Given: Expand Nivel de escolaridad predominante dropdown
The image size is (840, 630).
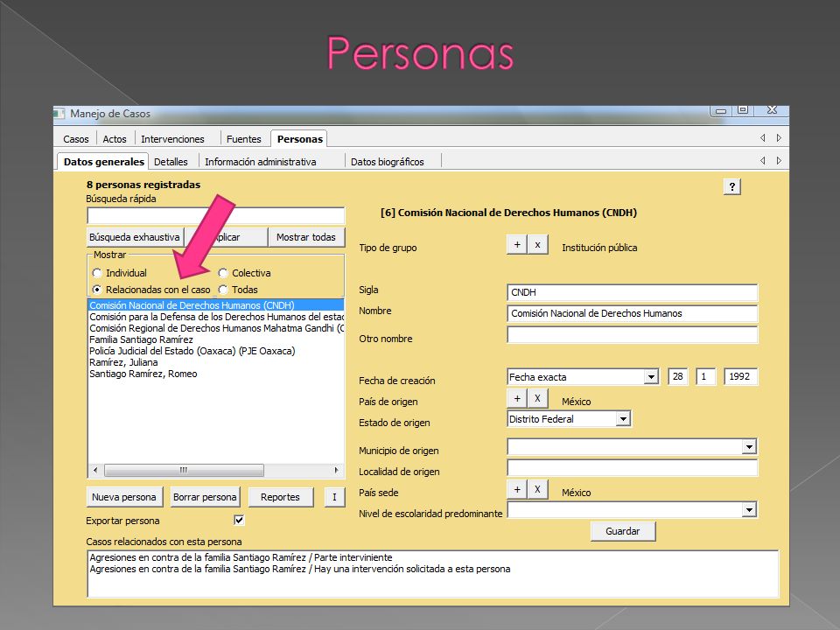Looking at the screenshot, I should [749, 509].
